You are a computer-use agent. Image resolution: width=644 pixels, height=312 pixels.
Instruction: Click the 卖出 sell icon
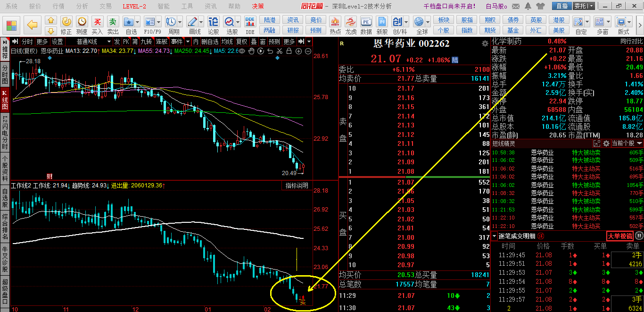coord(113,22)
